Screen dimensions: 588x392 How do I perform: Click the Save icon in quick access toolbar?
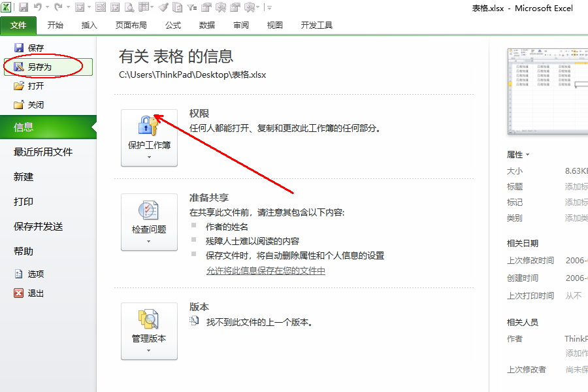(24, 8)
